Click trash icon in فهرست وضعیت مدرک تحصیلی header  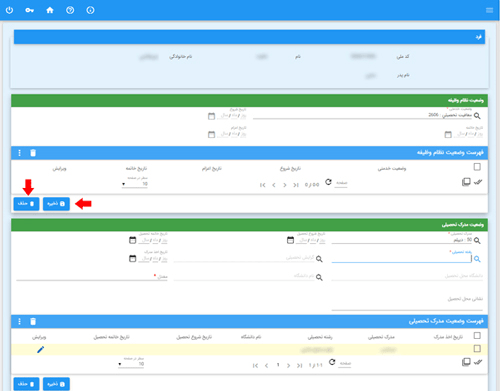(x=33, y=321)
